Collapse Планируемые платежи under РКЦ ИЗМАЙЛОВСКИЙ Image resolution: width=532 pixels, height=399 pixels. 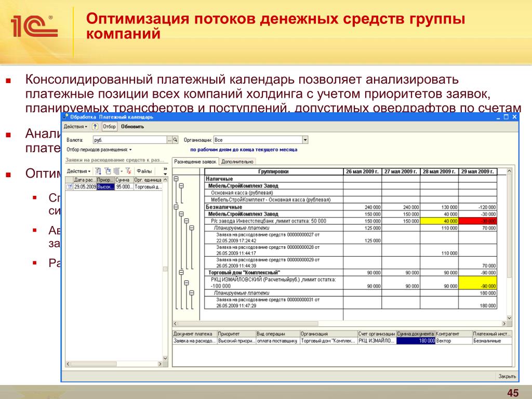point(192,293)
